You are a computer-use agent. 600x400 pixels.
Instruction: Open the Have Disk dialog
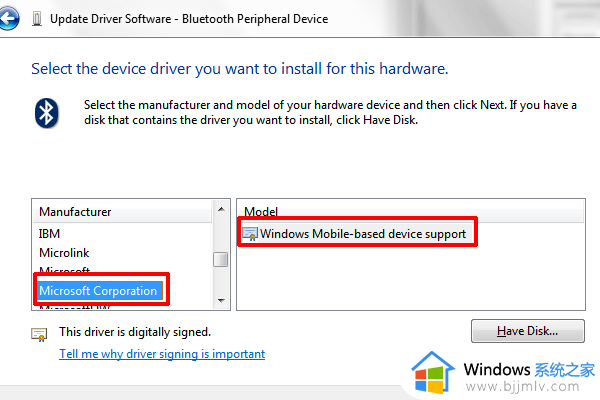[x=528, y=331]
